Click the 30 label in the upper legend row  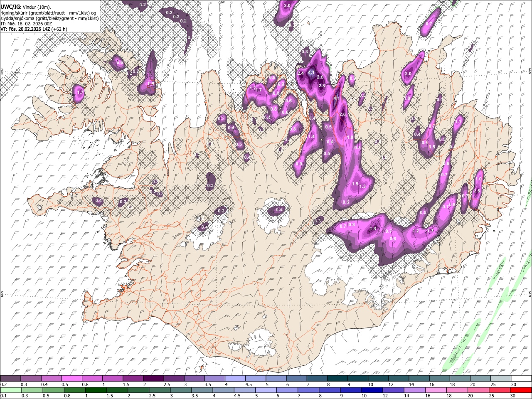coord(514,384)
